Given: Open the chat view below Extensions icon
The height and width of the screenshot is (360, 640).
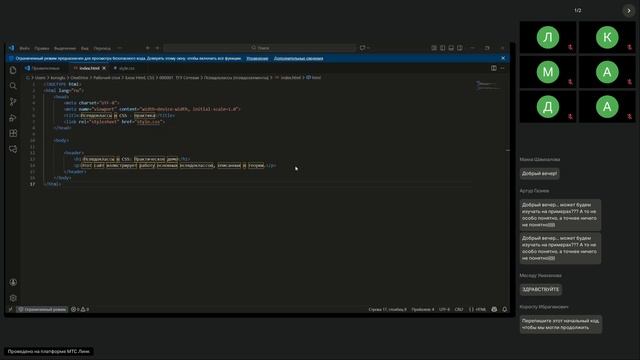Looking at the screenshot, I should [13, 149].
